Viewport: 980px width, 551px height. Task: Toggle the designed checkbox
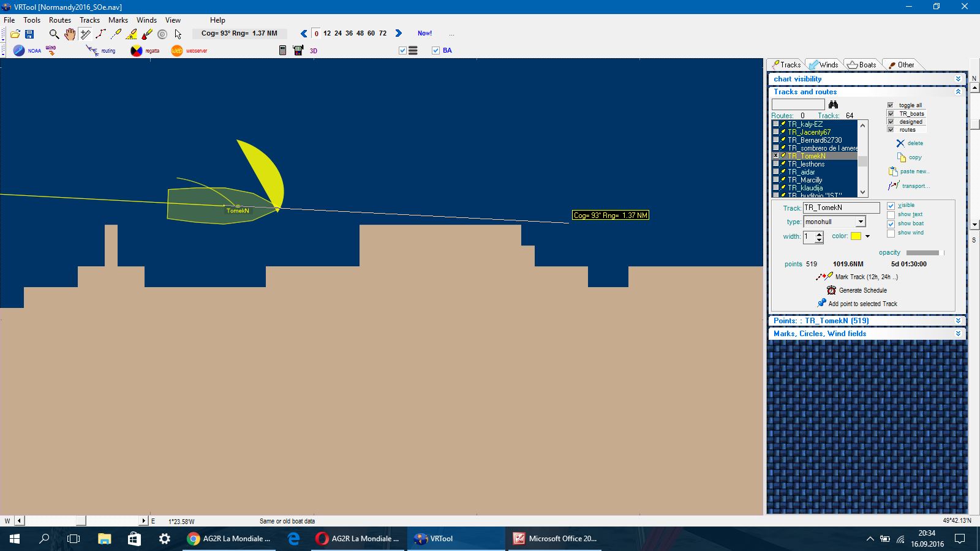click(x=891, y=121)
